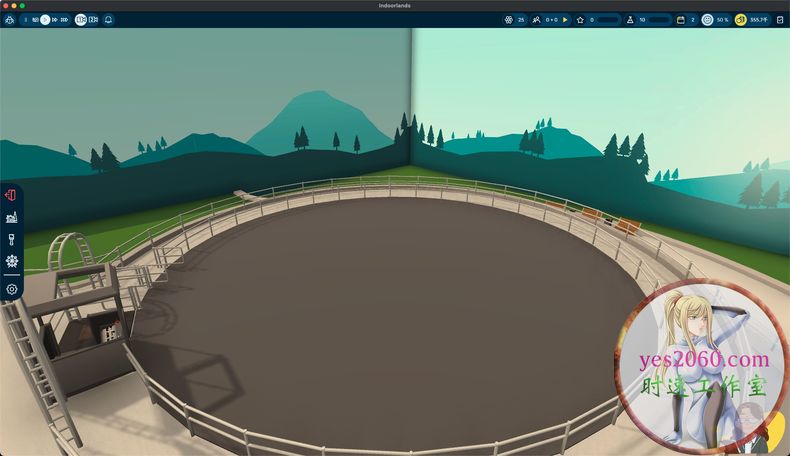Click the star reputation icon
790x456 pixels.
click(580, 19)
